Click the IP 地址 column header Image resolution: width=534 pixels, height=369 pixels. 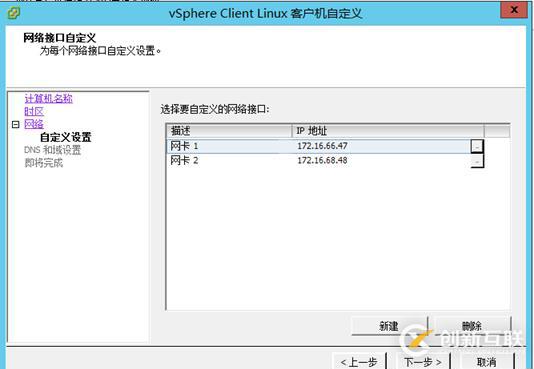[x=388, y=131]
